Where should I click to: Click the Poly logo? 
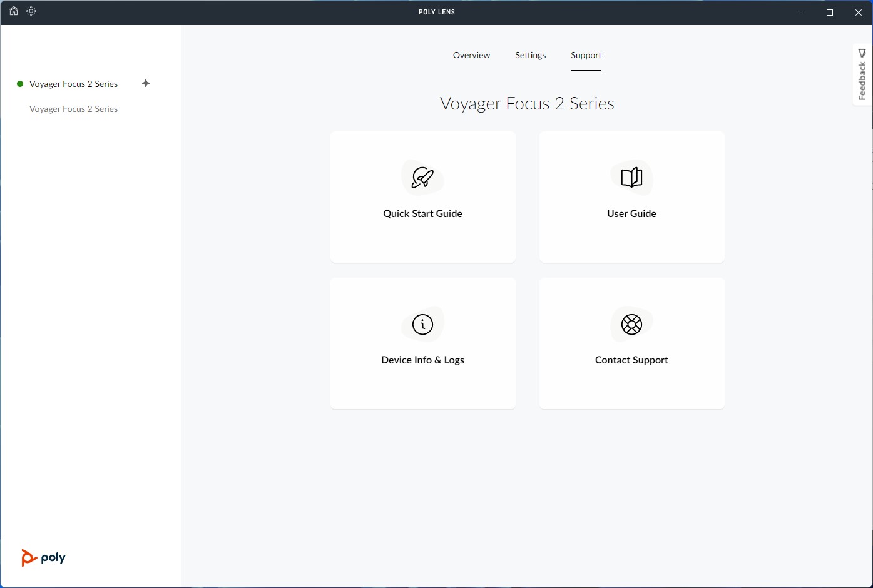(43, 557)
